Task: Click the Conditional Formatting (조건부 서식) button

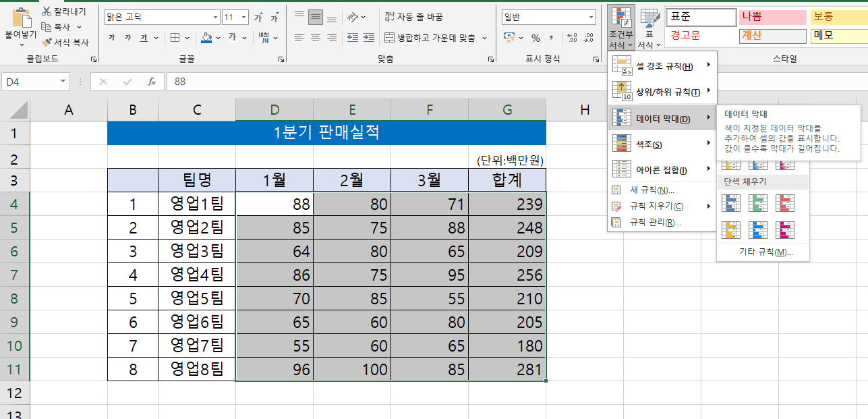Action: coord(620,28)
